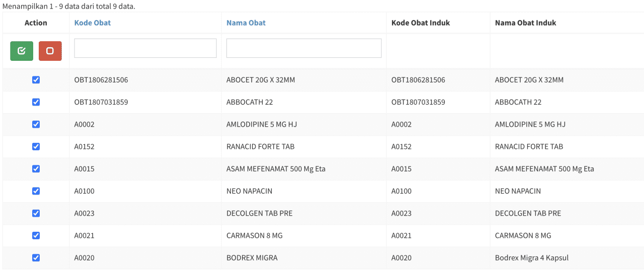The height and width of the screenshot is (280, 644).
Task: Toggle the RANACID FORTE TAB checkbox
Action: click(x=36, y=146)
